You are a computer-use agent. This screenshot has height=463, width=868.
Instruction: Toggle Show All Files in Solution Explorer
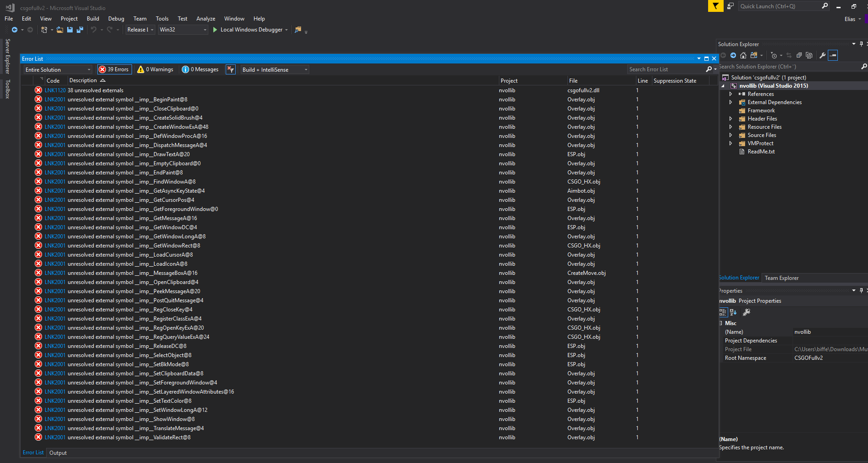click(x=809, y=55)
